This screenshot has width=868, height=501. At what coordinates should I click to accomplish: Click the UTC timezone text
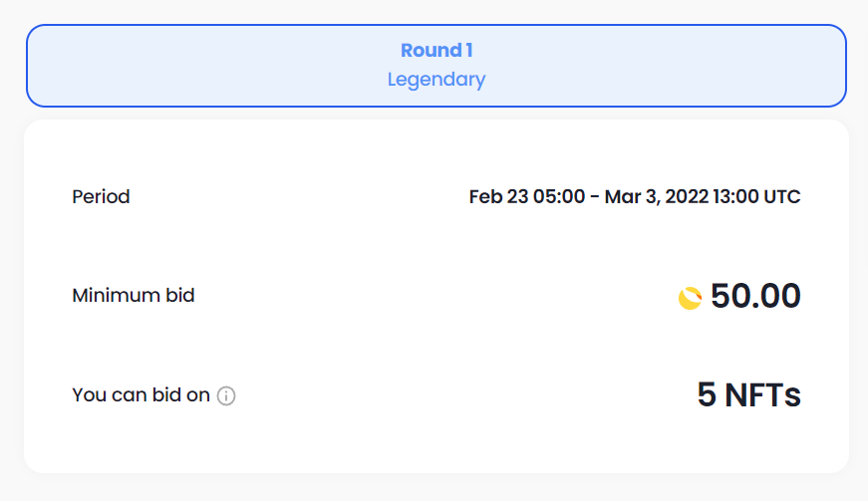781,197
